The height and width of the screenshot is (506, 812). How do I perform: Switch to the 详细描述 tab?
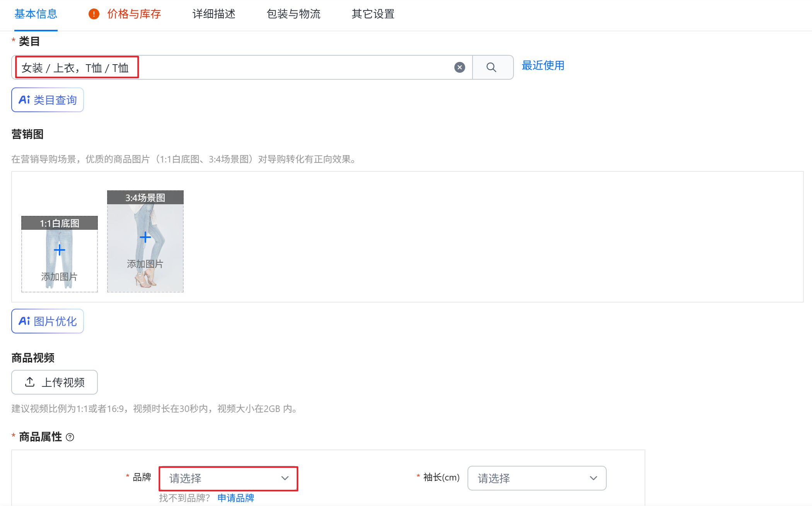pyautogui.click(x=214, y=14)
